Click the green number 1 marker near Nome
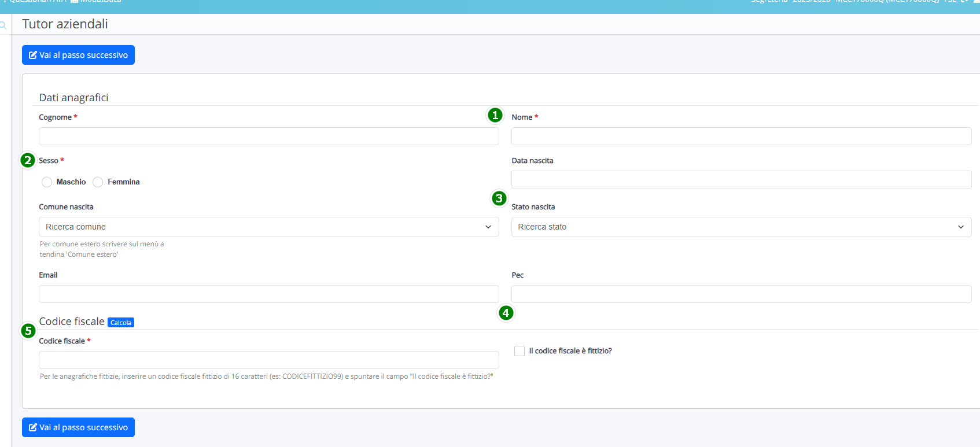Screen dimensions: 980x447 point(495,115)
